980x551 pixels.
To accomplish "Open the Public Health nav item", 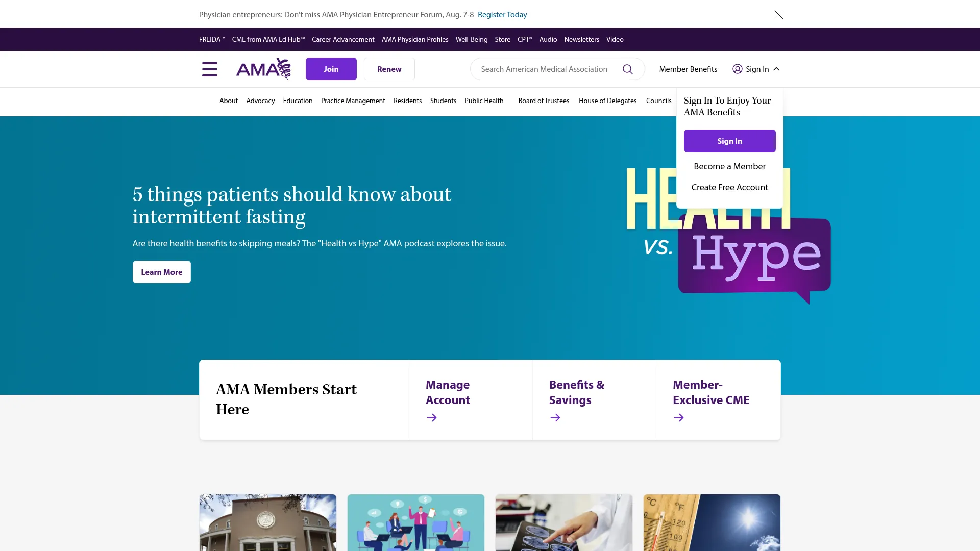I will point(484,101).
